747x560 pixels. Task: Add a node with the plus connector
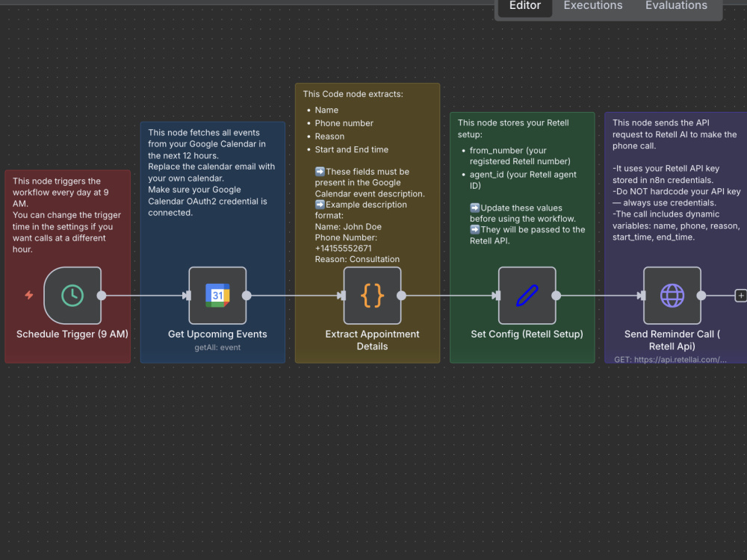coord(741,296)
